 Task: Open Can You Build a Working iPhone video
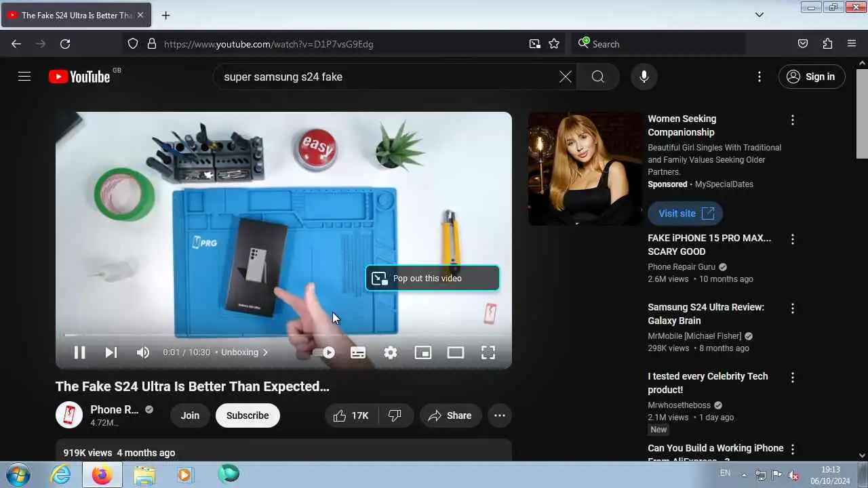715,452
